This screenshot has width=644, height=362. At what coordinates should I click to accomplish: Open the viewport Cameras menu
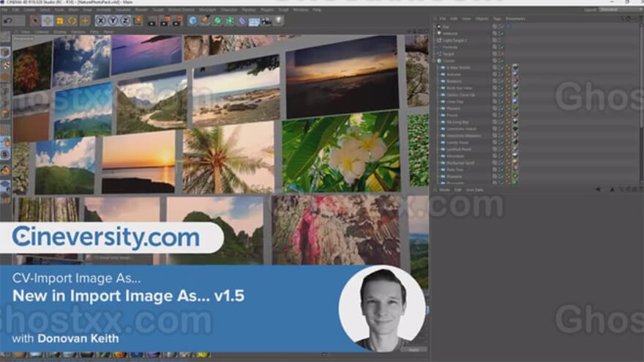pos(41,32)
